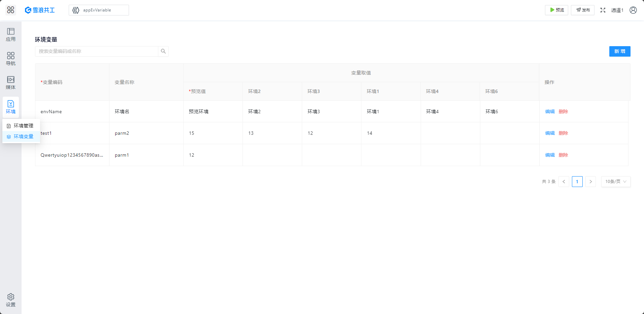Open the 导航 sidebar section
644x314 pixels.
[11, 59]
